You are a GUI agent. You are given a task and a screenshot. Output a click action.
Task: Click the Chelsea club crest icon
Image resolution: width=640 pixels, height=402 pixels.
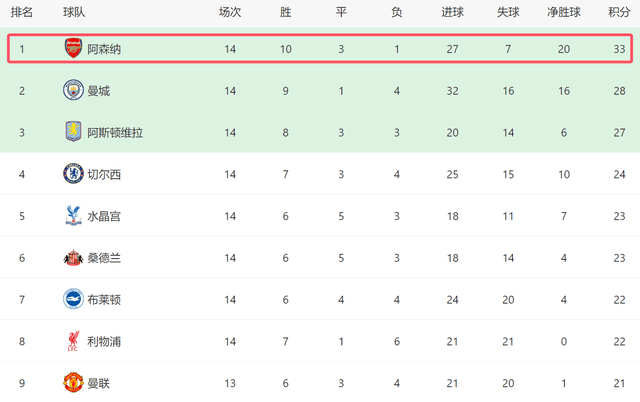[x=72, y=174]
